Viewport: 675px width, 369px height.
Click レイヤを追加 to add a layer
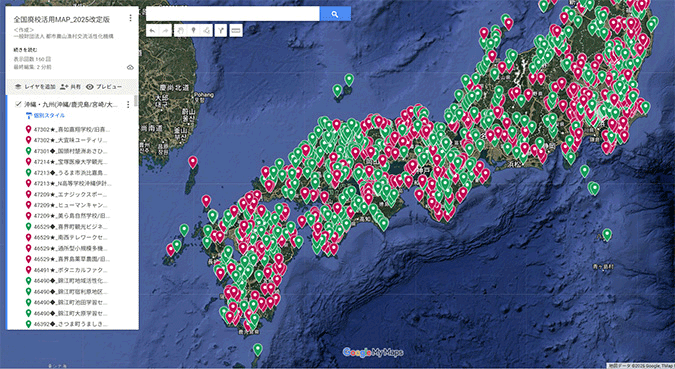click(35, 87)
